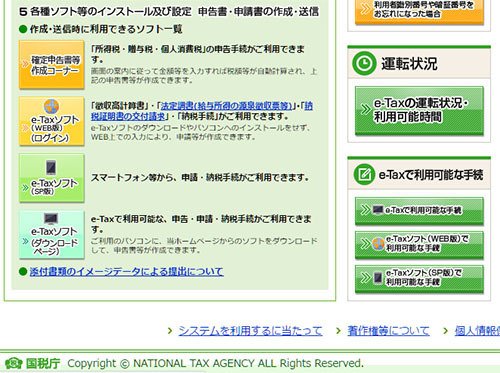
Task: Open 個人情報 footer link at right edge
Action: [477, 331]
